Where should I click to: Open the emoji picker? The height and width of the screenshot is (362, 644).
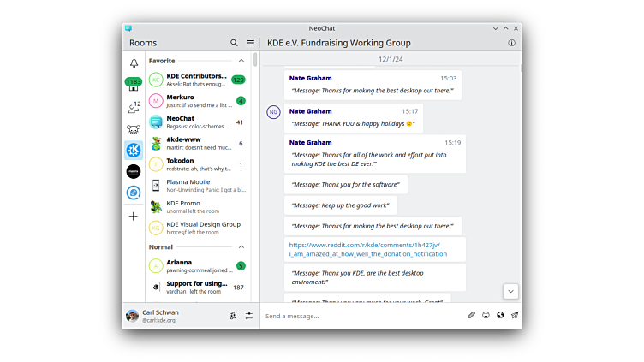486,316
